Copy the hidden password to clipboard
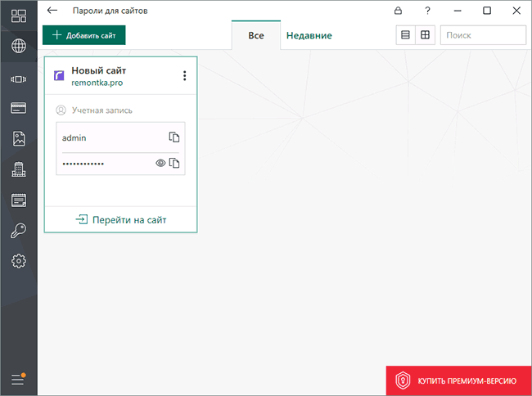Image resolution: width=532 pixels, height=396 pixels. [174, 163]
